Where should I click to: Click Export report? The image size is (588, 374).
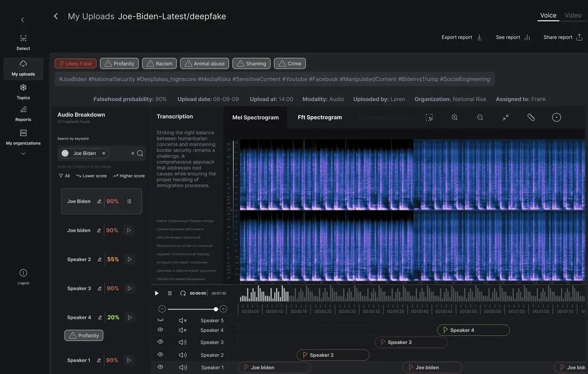pos(462,37)
